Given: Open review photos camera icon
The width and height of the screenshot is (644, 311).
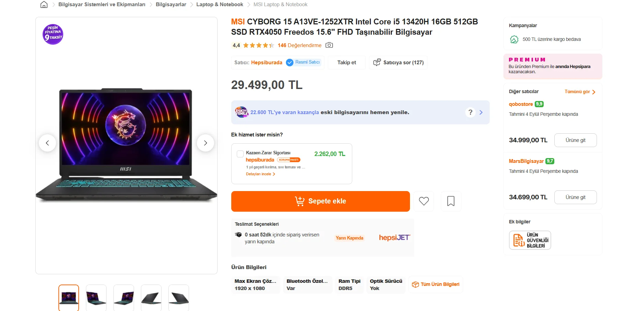Looking at the screenshot, I should click(329, 45).
